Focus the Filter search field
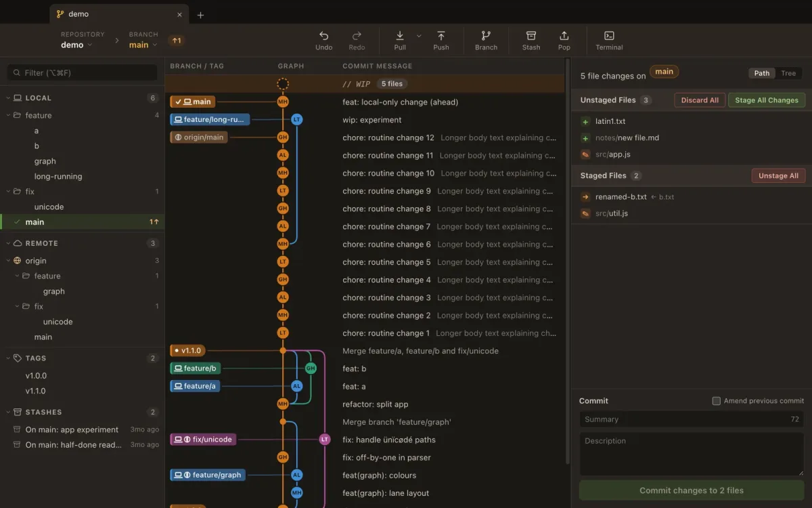 click(x=82, y=72)
